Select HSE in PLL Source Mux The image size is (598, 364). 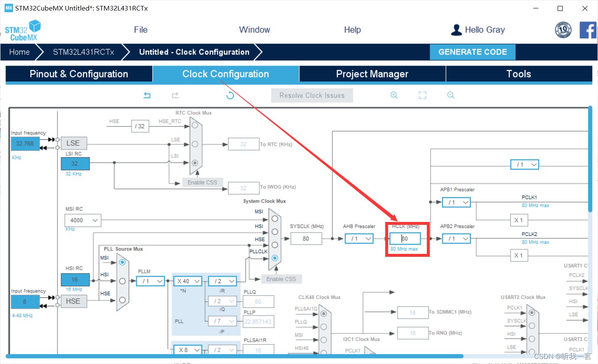[122, 300]
